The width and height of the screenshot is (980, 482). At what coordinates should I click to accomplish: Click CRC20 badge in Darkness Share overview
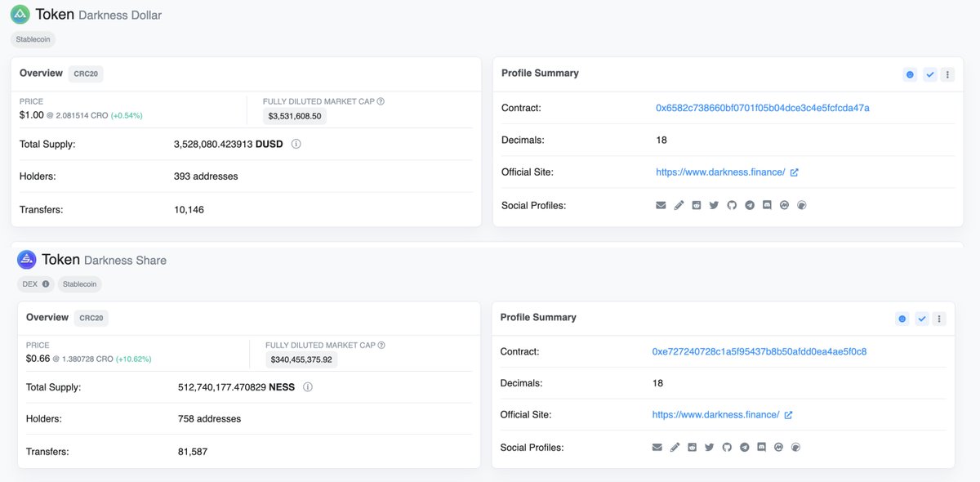click(91, 318)
